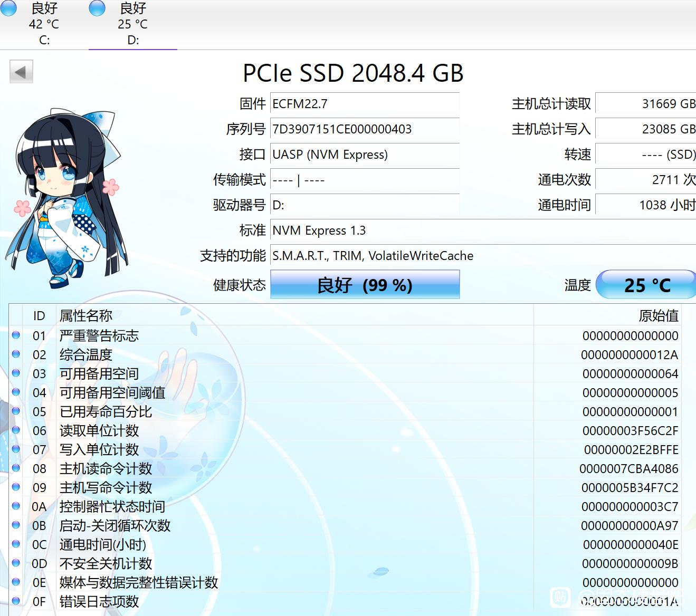Select the 写入单位计数 attribute name
The image size is (696, 616).
[x=99, y=449]
